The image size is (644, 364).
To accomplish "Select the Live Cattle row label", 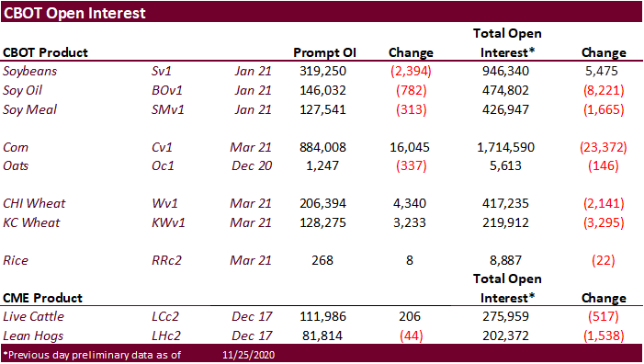I will (33, 317).
